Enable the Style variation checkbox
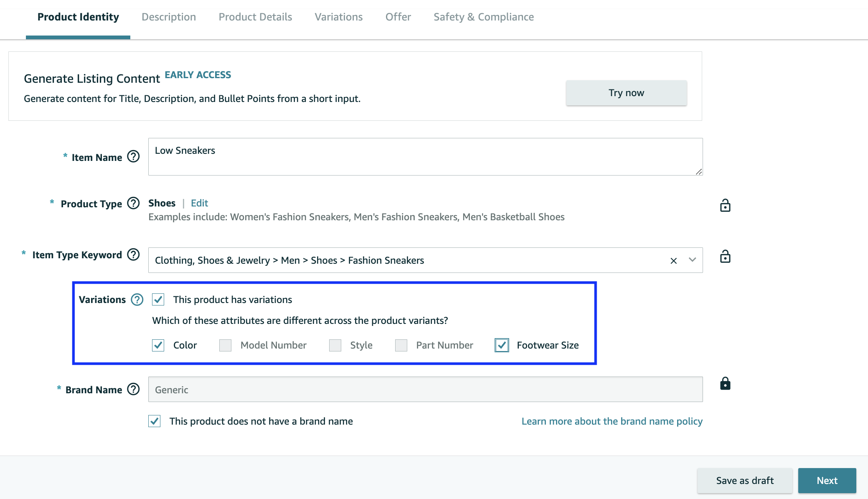The image size is (868, 499). [335, 345]
